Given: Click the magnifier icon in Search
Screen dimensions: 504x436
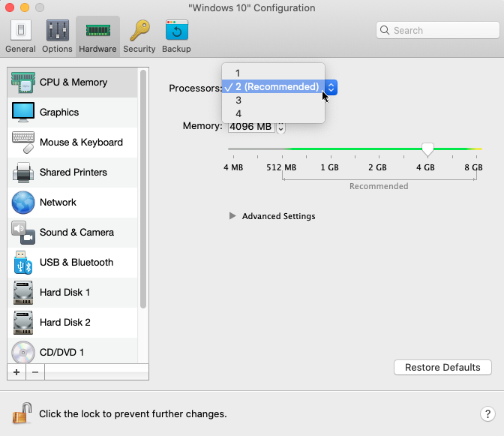Looking at the screenshot, I should [x=385, y=30].
